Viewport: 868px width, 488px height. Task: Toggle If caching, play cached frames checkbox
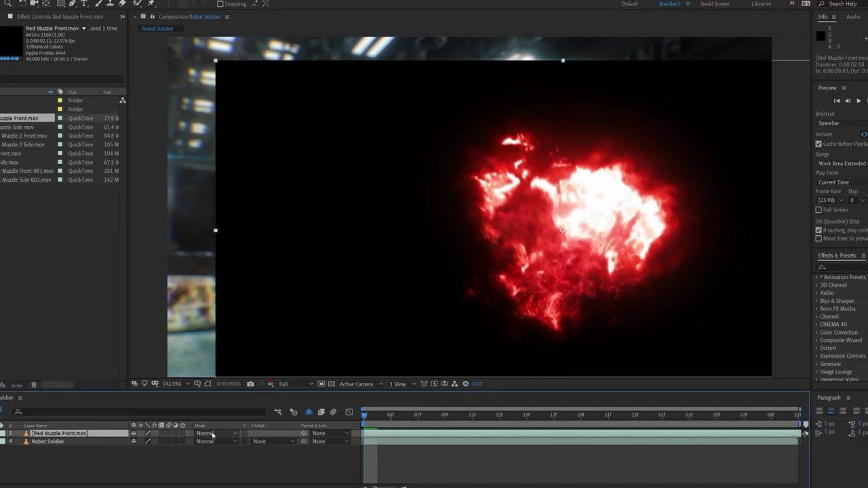point(818,230)
